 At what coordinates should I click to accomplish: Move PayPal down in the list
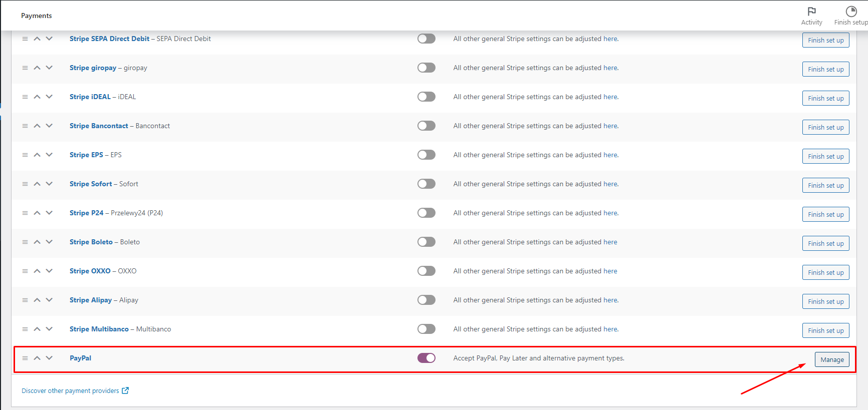(x=49, y=358)
